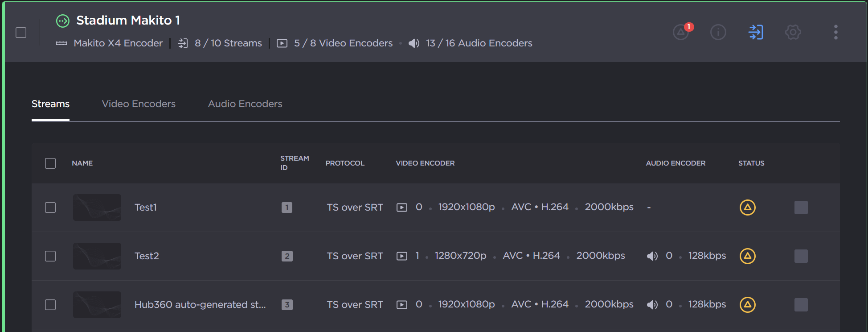Click the PROTOCOL column header
Viewport: 868px width, 332px height.
pyautogui.click(x=345, y=163)
